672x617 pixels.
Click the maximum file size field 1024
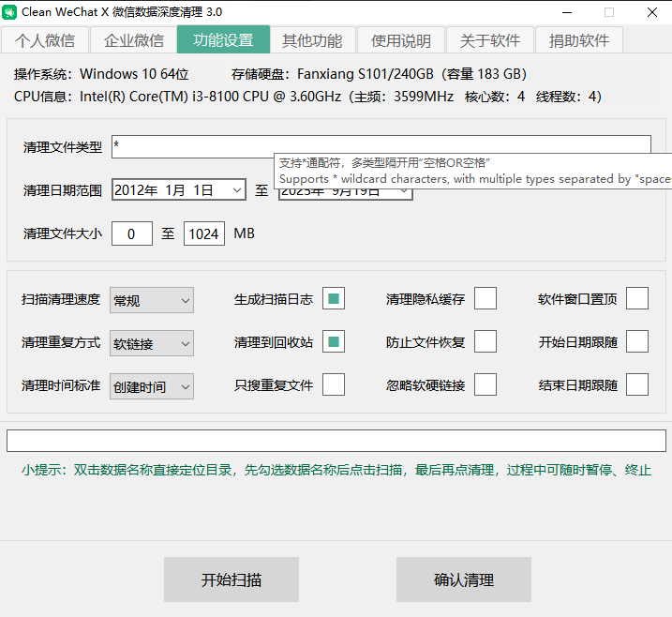coord(204,233)
